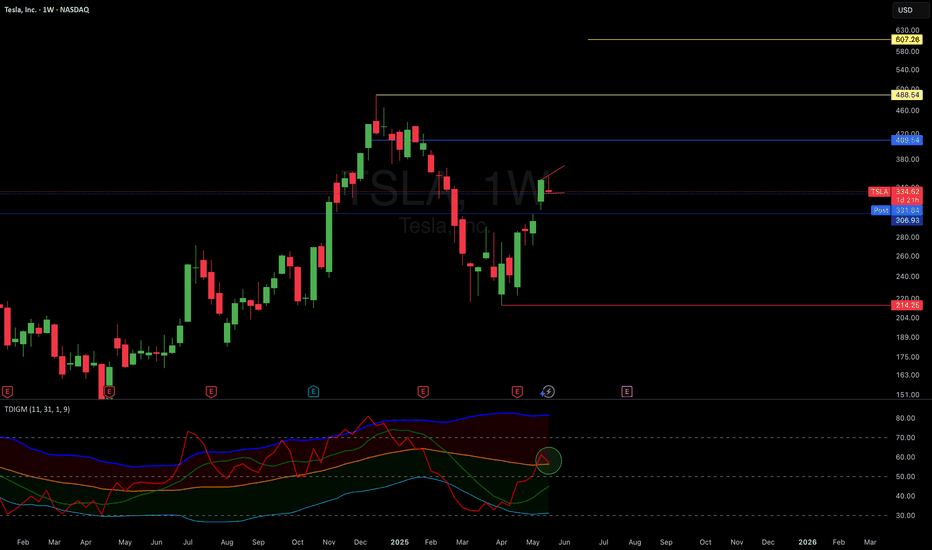This screenshot has height=550, width=932.
Task: Click the dark blue 306.93 price label
Action: coord(907,221)
